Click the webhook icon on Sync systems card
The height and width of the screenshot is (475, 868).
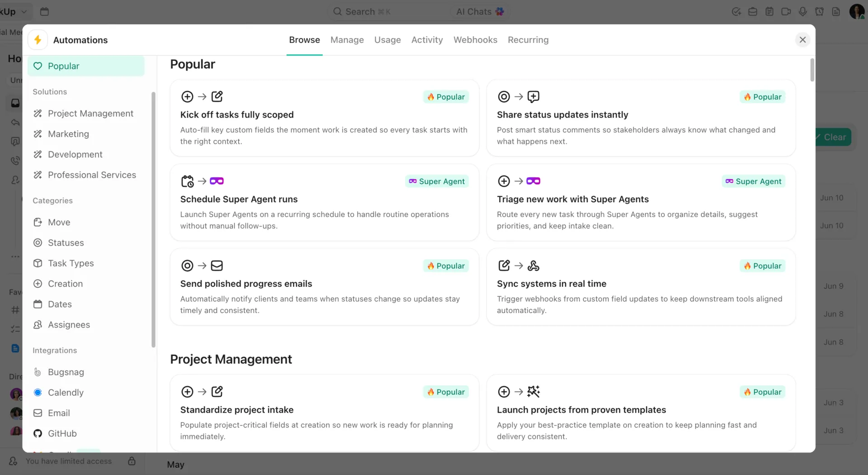pos(533,266)
